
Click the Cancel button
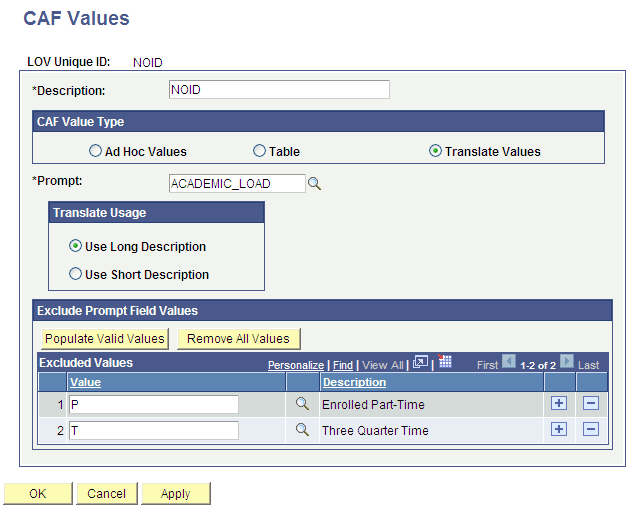(107, 493)
